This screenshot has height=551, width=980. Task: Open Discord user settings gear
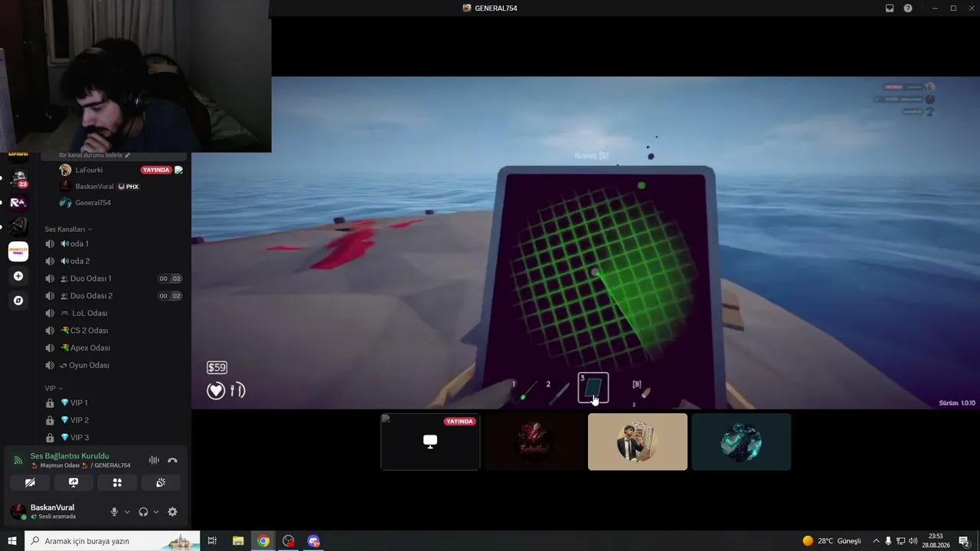(172, 512)
